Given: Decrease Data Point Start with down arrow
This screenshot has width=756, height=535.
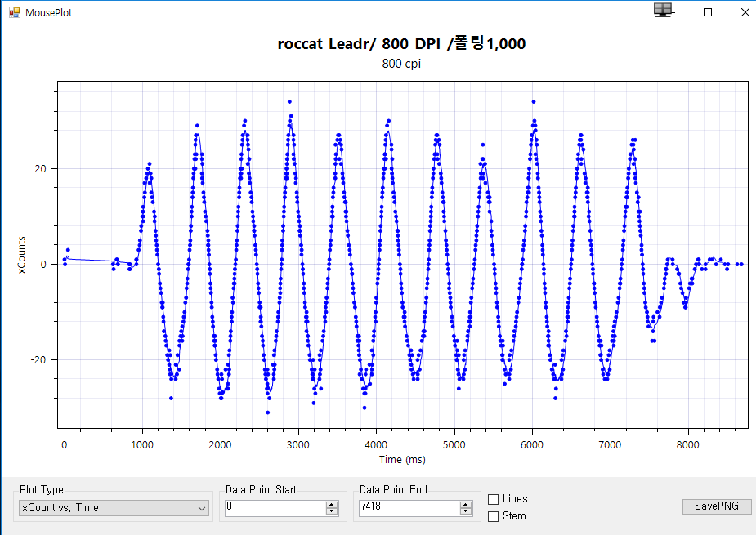Looking at the screenshot, I should (332, 512).
